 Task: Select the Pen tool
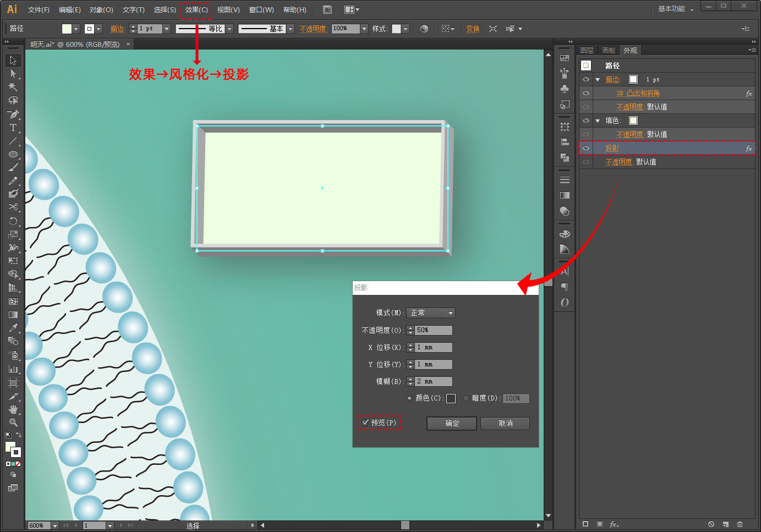point(13,114)
